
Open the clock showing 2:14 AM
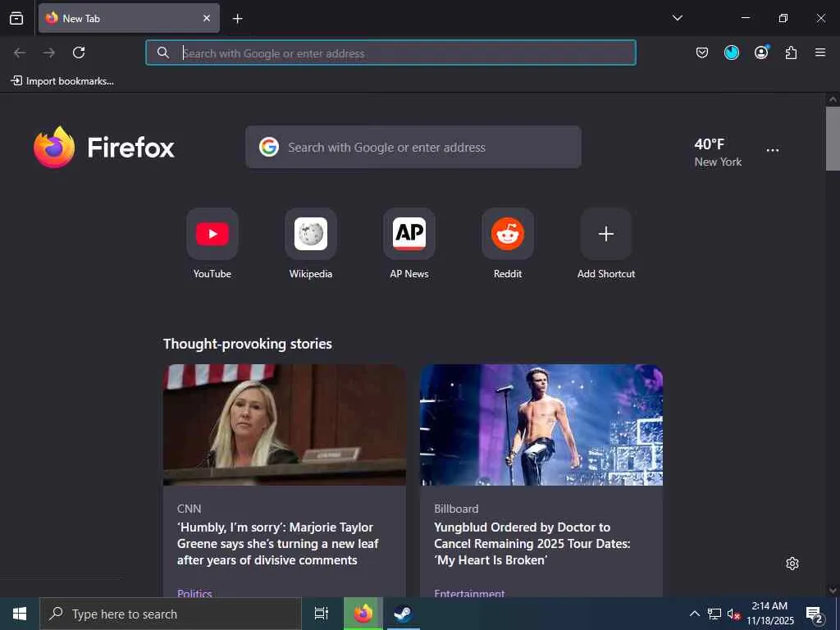coord(769,614)
